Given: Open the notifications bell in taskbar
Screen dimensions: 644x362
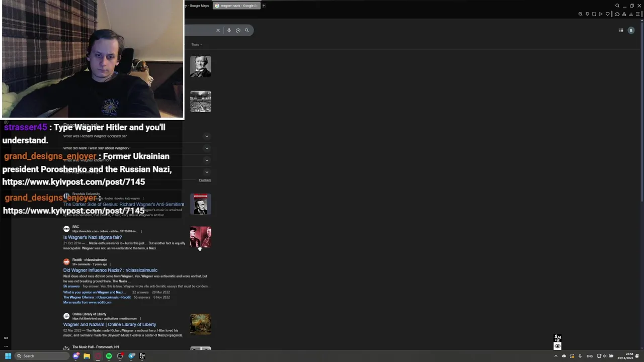Looking at the screenshot, I should [x=637, y=356].
